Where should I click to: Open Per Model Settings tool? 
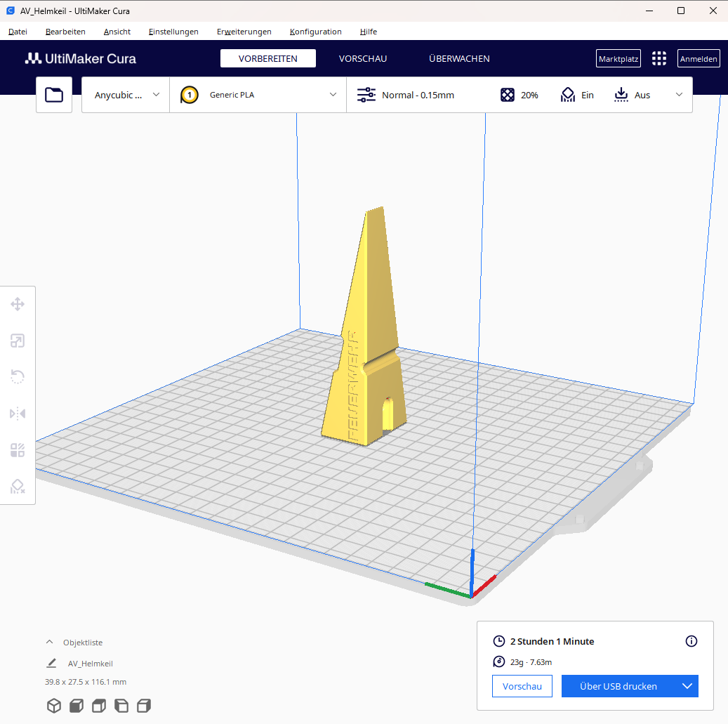[18, 450]
